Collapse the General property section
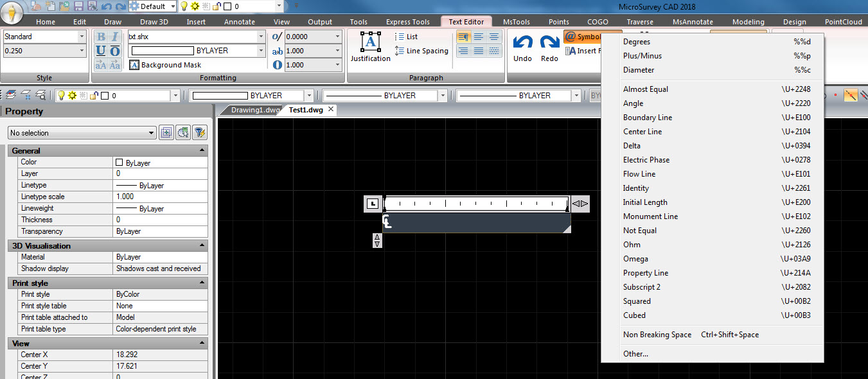 point(202,150)
